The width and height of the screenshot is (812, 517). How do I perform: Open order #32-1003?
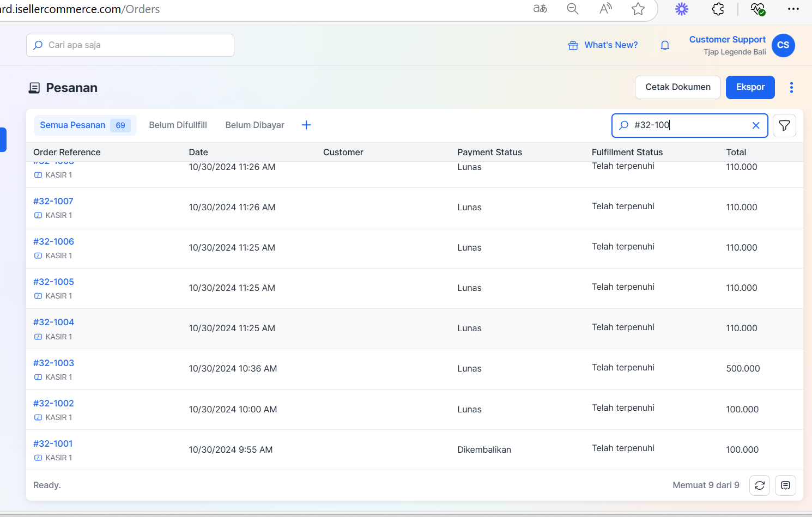pyautogui.click(x=53, y=363)
